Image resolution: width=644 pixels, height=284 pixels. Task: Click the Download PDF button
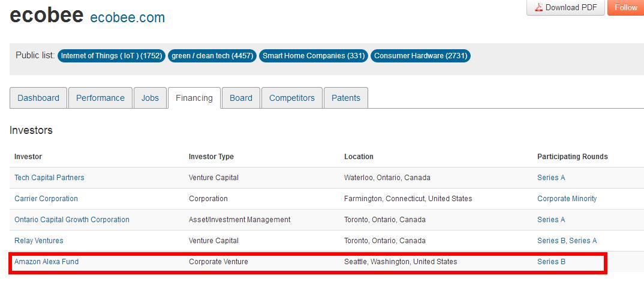565,8
